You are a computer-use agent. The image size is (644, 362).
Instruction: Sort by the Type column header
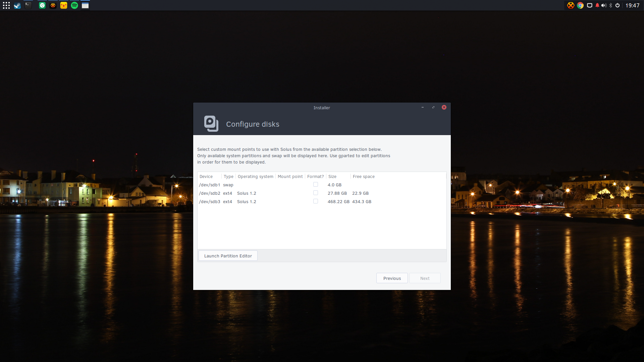(228, 177)
